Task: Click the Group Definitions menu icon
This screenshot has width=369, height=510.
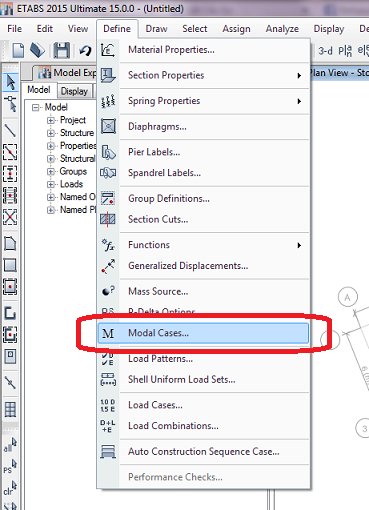Action: click(x=108, y=198)
